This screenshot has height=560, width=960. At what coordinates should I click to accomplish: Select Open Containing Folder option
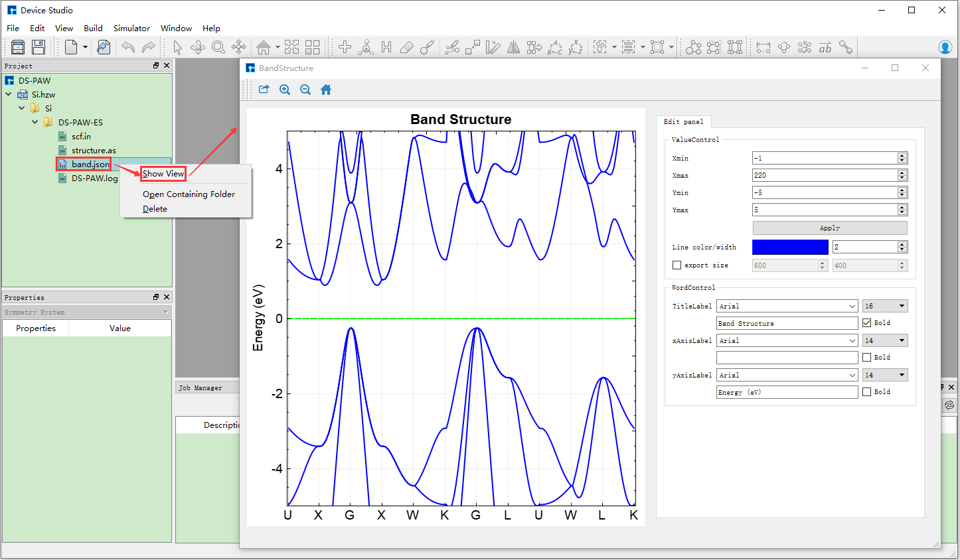(189, 194)
